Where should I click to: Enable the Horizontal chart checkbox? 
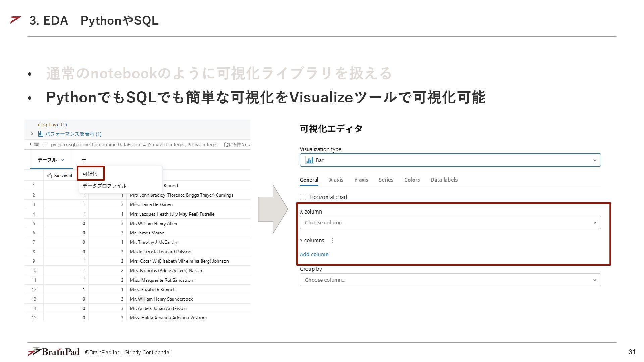303,197
